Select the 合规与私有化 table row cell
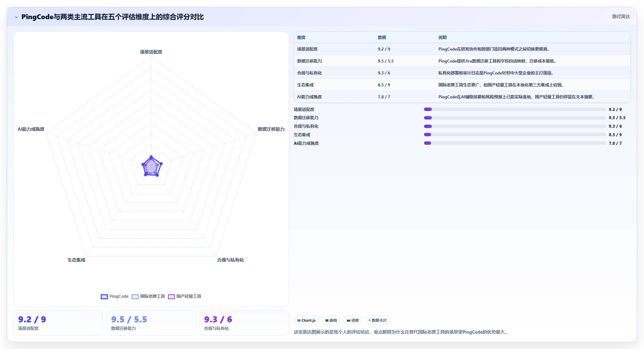This screenshot has height=349, width=644. coord(310,73)
